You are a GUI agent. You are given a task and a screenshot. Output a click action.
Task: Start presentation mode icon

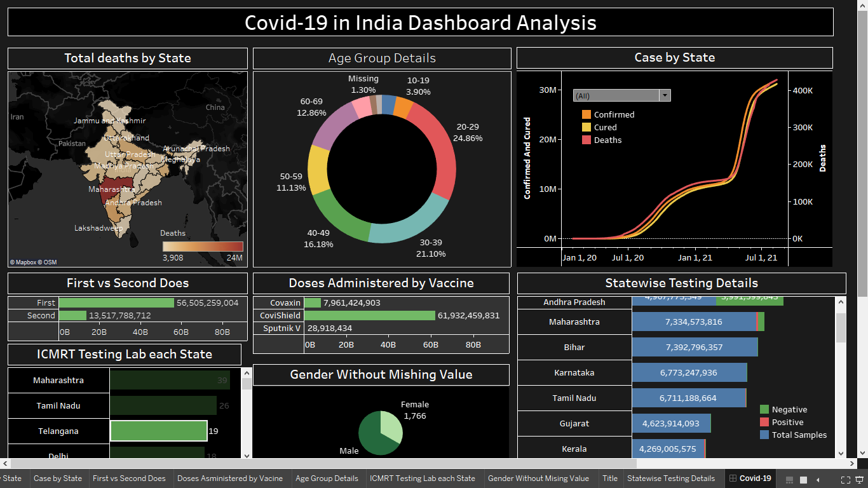pos(859,479)
